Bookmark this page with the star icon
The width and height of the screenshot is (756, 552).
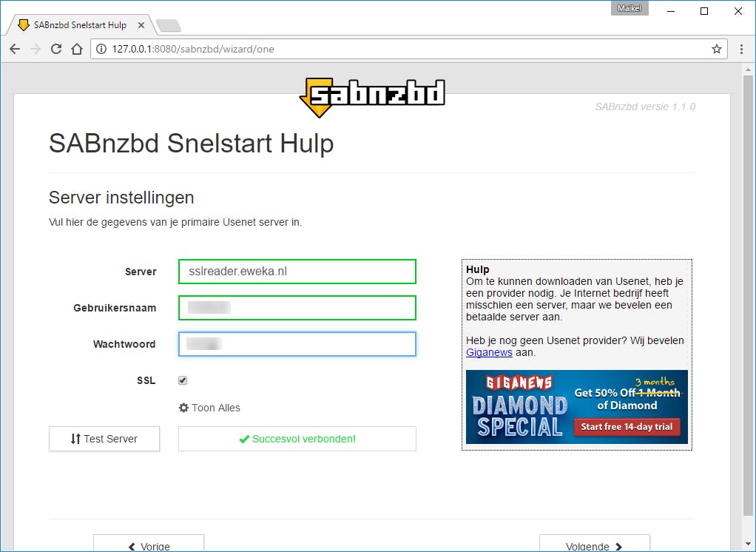tap(717, 49)
